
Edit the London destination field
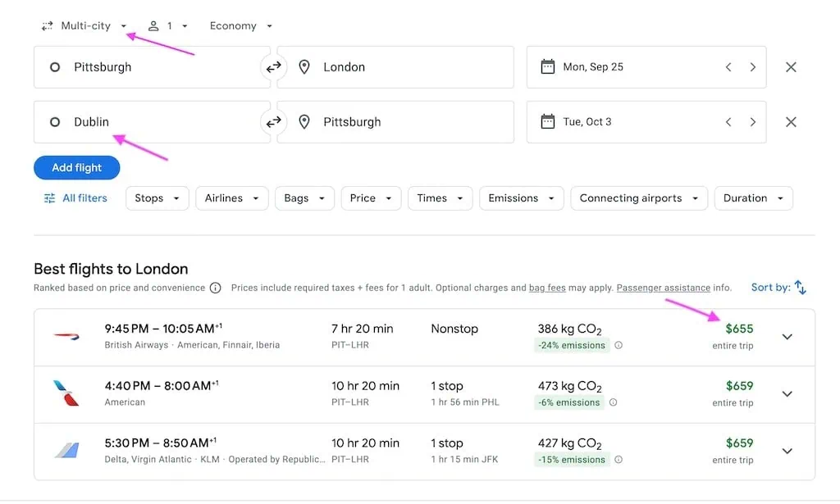click(x=395, y=67)
